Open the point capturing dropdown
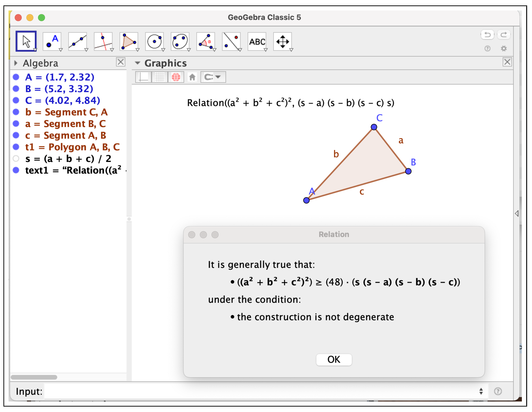This screenshot has width=532, height=412. pos(213,77)
